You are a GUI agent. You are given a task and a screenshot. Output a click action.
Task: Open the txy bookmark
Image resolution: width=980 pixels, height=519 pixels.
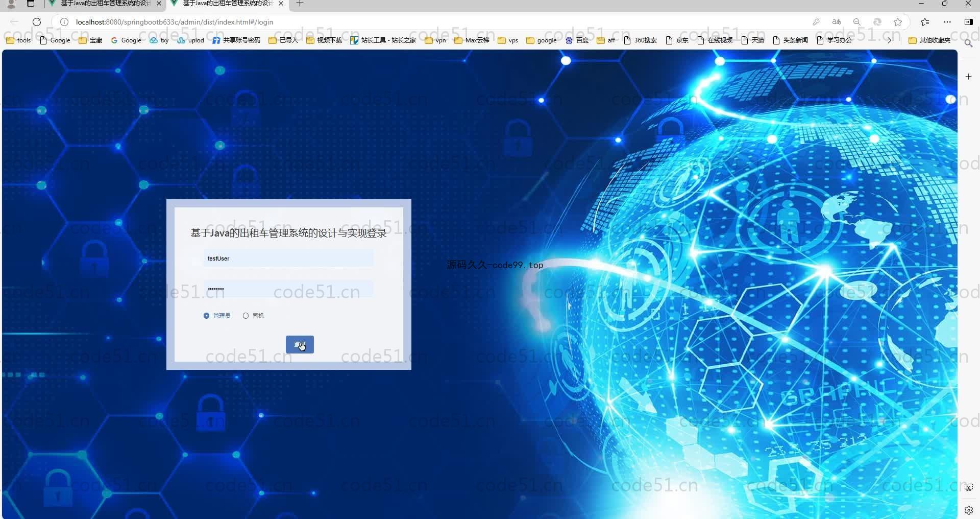pyautogui.click(x=159, y=40)
